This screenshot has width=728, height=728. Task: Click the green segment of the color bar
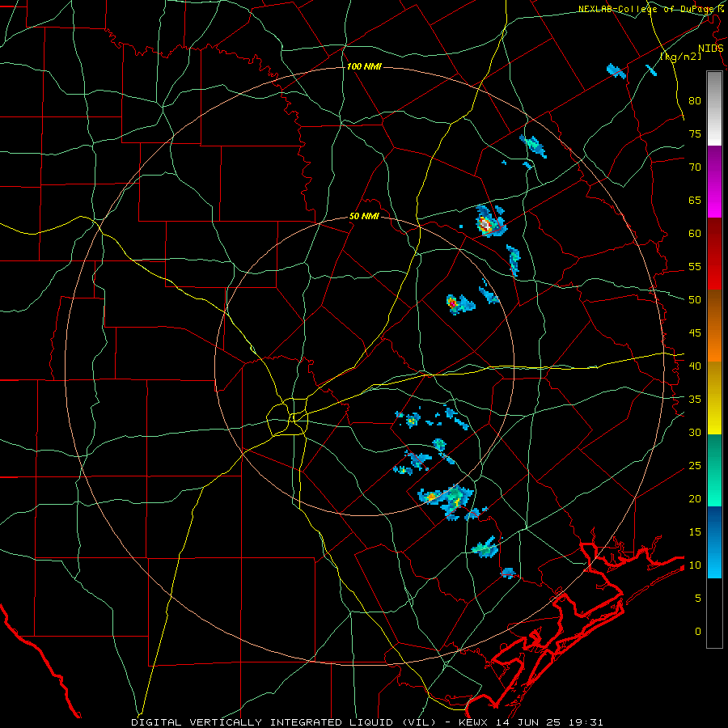coord(714,470)
